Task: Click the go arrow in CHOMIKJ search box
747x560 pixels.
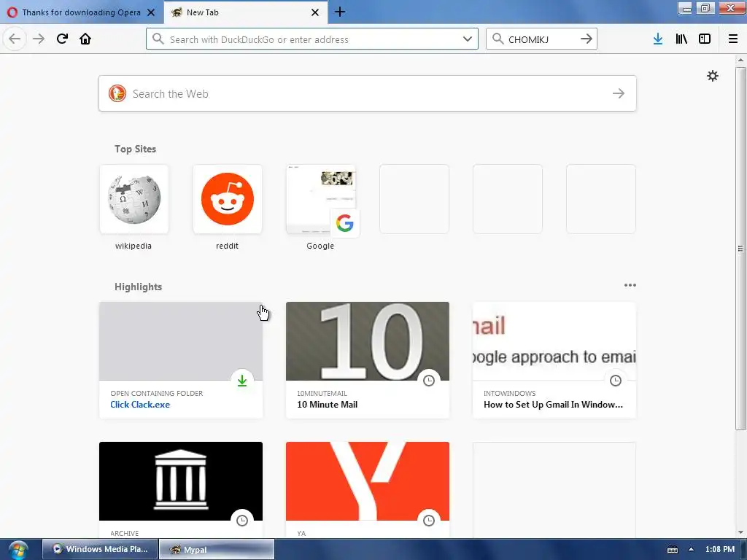Action: point(587,39)
